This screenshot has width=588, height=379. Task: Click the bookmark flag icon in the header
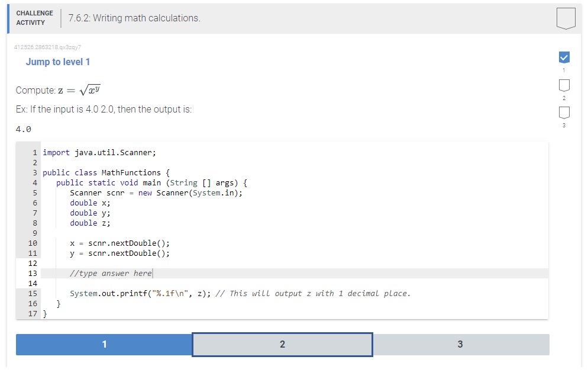pyautogui.click(x=566, y=18)
